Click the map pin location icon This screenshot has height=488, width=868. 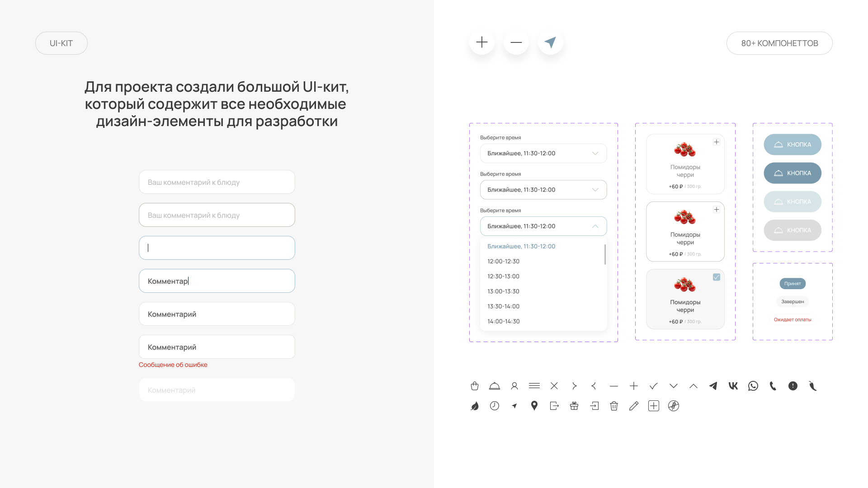coord(534,406)
